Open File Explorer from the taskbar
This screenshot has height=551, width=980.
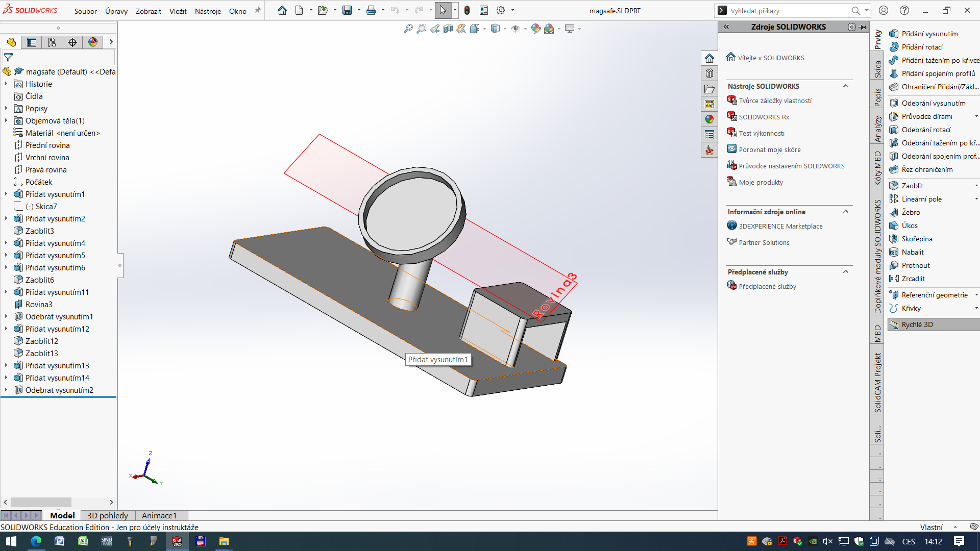point(224,541)
